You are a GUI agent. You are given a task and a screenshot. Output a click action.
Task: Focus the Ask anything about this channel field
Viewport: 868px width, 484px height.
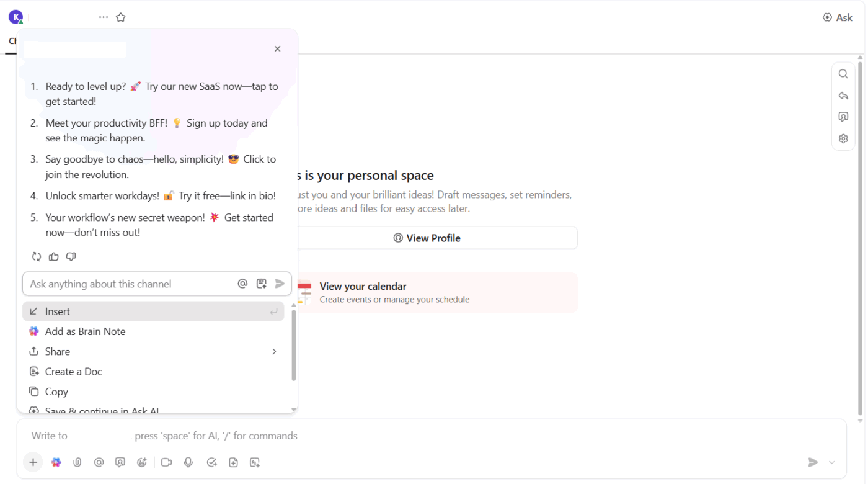click(130, 284)
